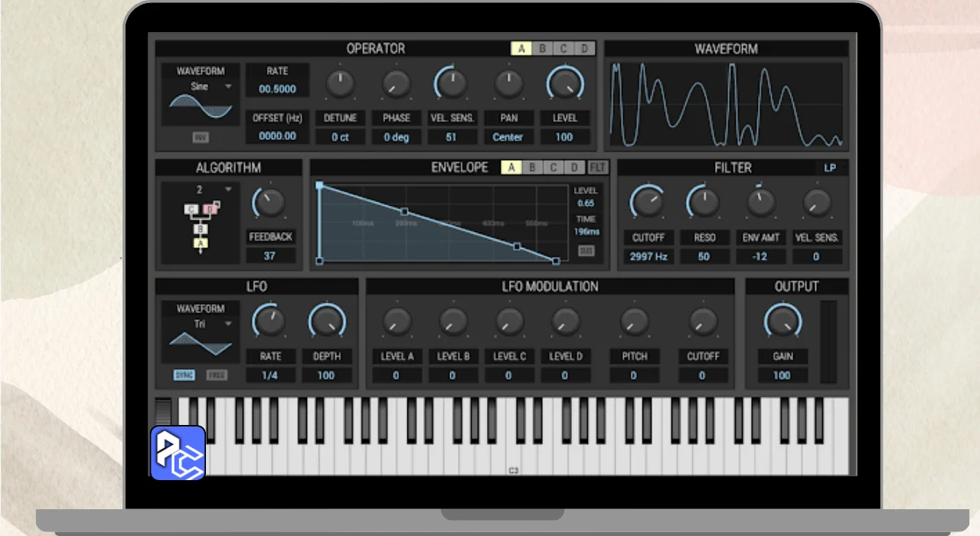Click the Operator Level knob
Screen dimensions: 980x536
click(565, 83)
